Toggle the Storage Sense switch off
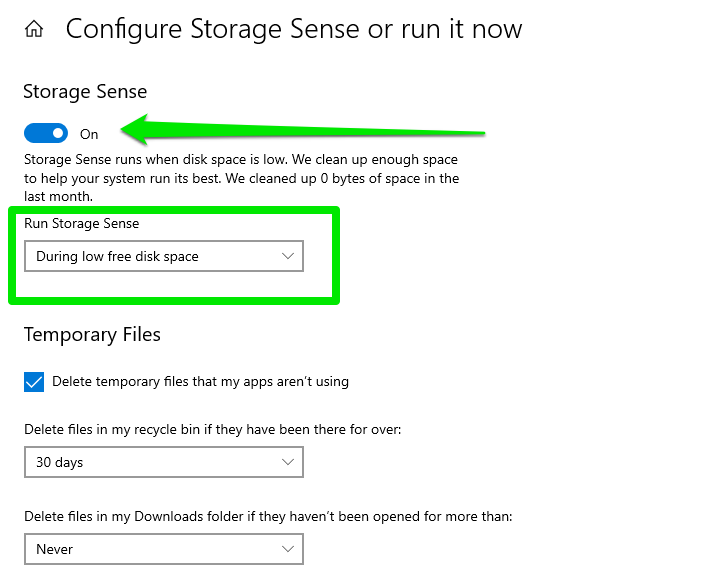This screenshot has width=720, height=581. click(46, 134)
